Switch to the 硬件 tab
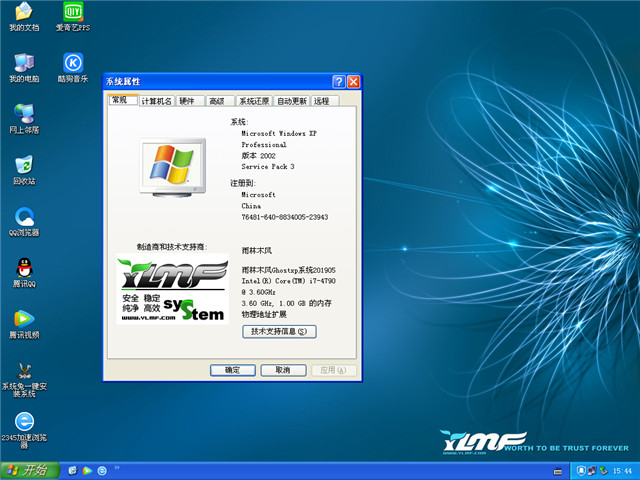This screenshot has height=480, width=640. point(190,101)
